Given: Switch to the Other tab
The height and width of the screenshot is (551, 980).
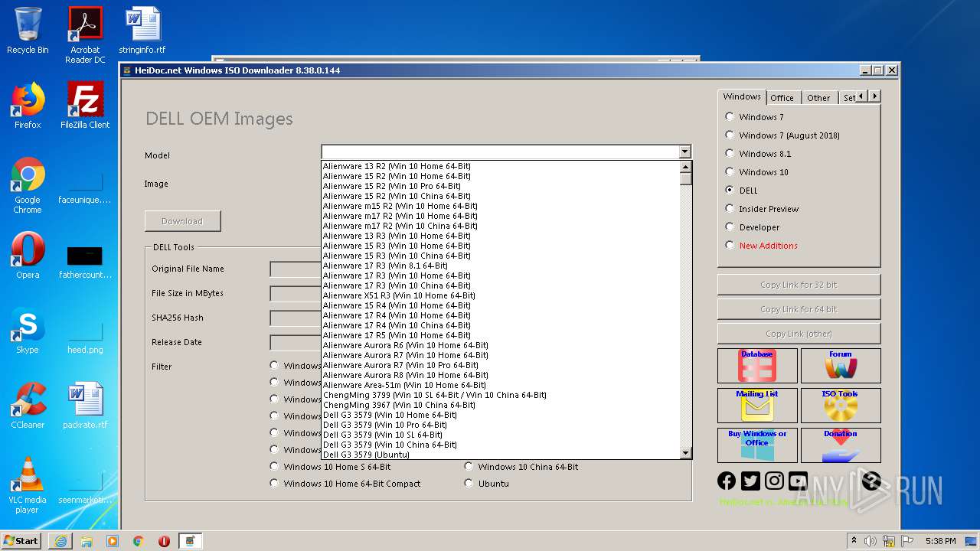Looking at the screenshot, I should 818,98.
